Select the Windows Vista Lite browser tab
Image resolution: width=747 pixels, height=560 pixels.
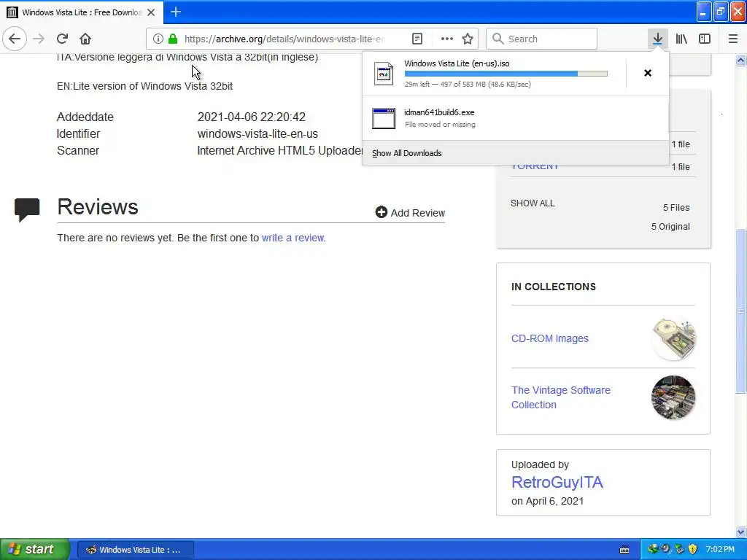(x=82, y=12)
